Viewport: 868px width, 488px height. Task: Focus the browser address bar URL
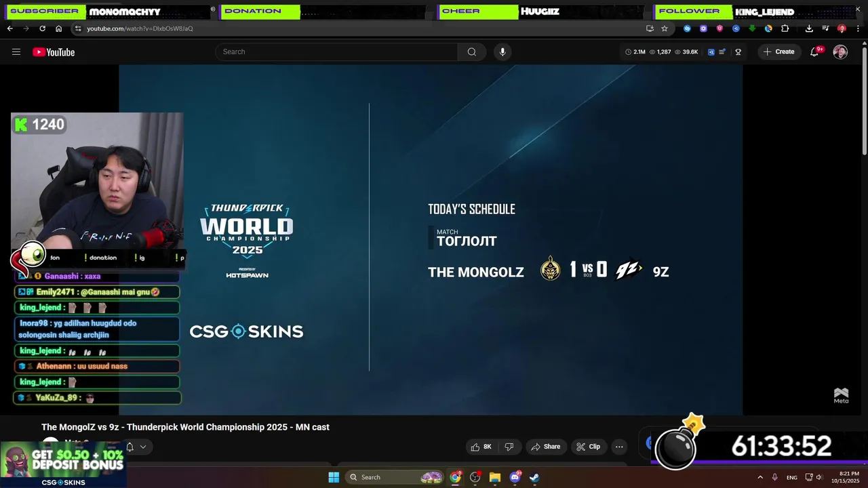[x=140, y=28]
